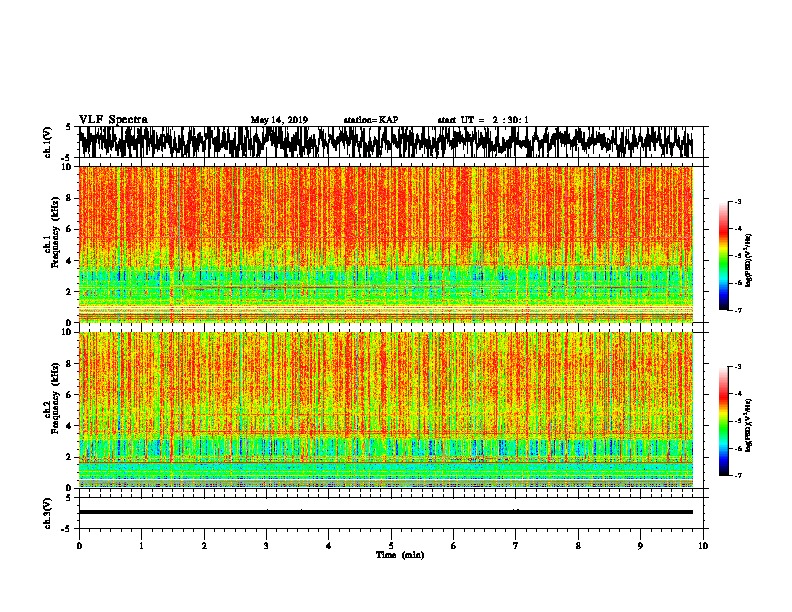Click the ch.1 voltage waveform trace
Viewport: 792px width, 612px height.
tap(385, 141)
